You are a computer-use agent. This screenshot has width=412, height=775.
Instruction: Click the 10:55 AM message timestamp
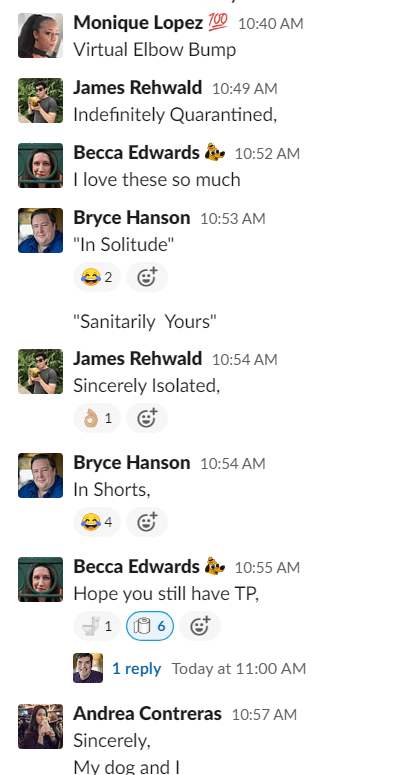point(267,567)
